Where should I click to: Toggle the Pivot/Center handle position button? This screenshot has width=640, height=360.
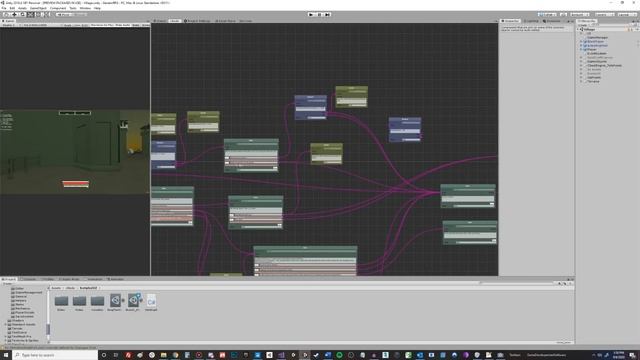click(63, 14)
